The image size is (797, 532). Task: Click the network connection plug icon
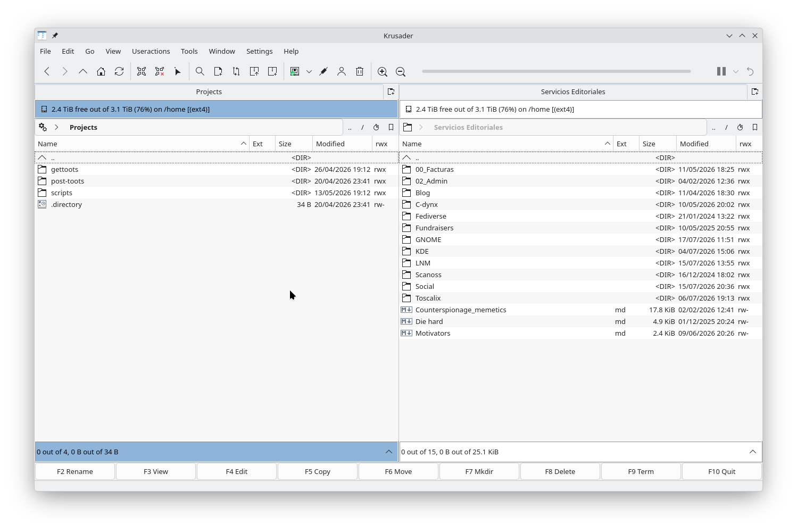pyautogui.click(x=323, y=71)
